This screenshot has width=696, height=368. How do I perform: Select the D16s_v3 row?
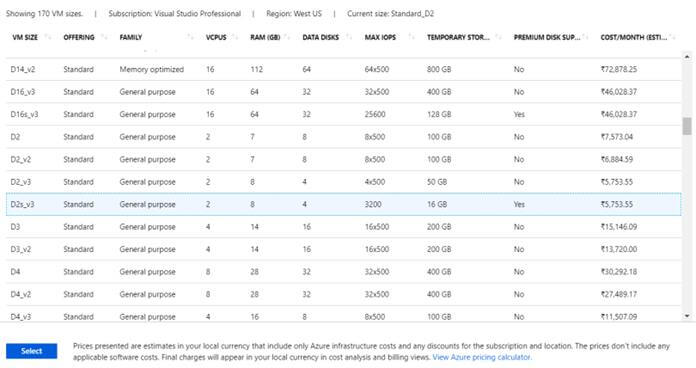pos(344,114)
